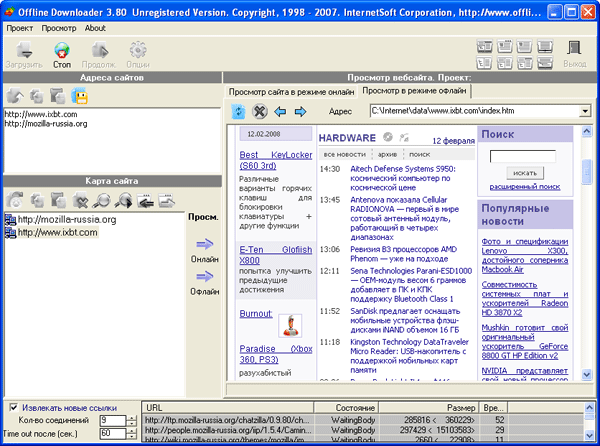Click the browser pane scroll-down arrow
This screenshot has height=446, width=600.
(x=587, y=374)
